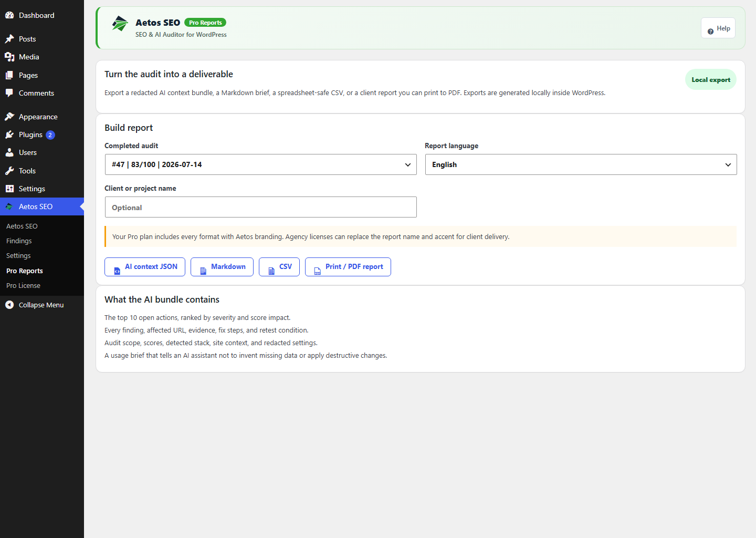Click the Local export badge
Screen dimensions: 756x538
711,80
